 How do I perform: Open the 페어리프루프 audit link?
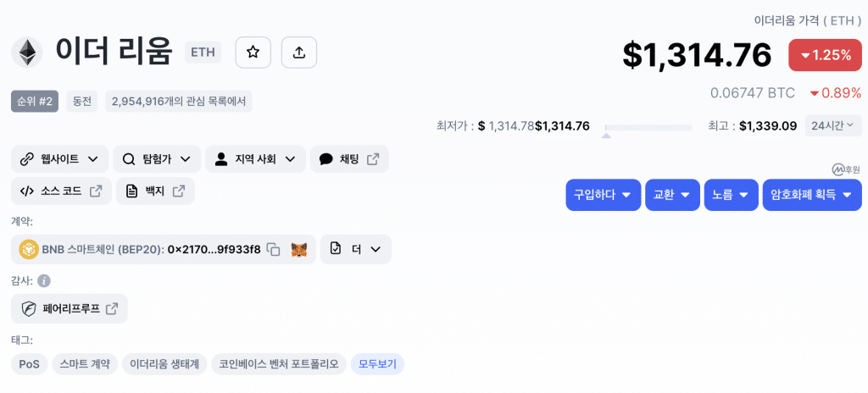click(x=70, y=309)
